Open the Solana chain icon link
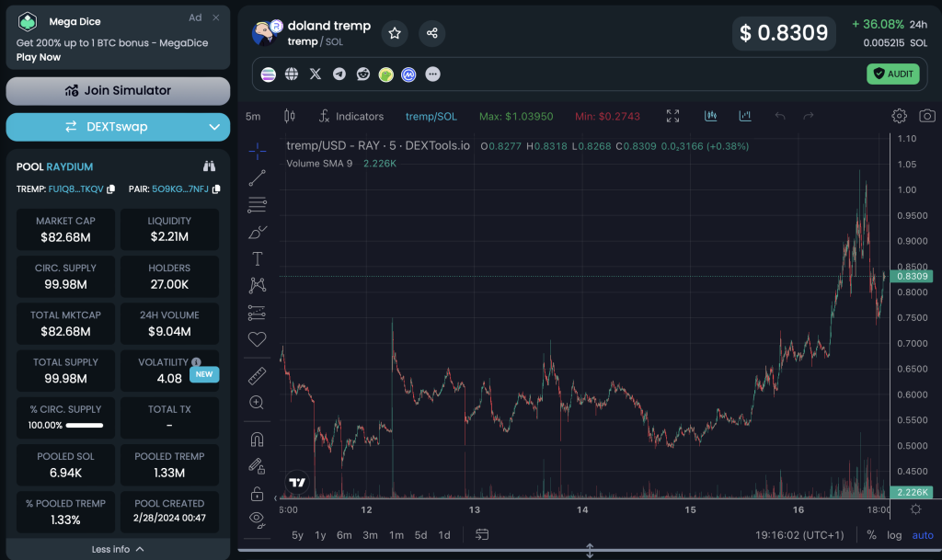Viewport: 942px width, 560px height. 269,74
